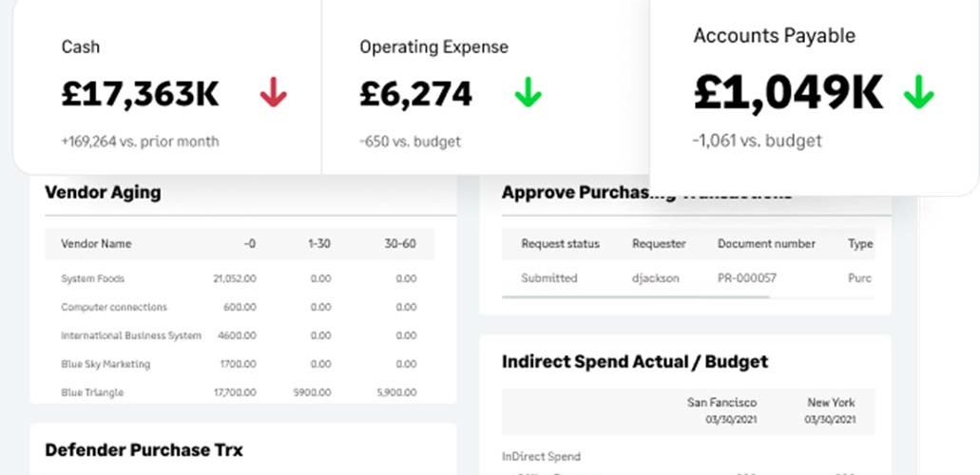Click the Request status column header
The image size is (980, 475).
pyautogui.click(x=560, y=244)
